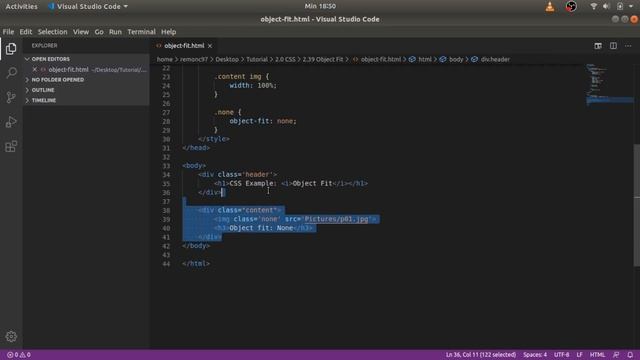Click the "CSS Example:" heading text
Image resolution: width=640 pixels, height=360 pixels.
(253, 183)
